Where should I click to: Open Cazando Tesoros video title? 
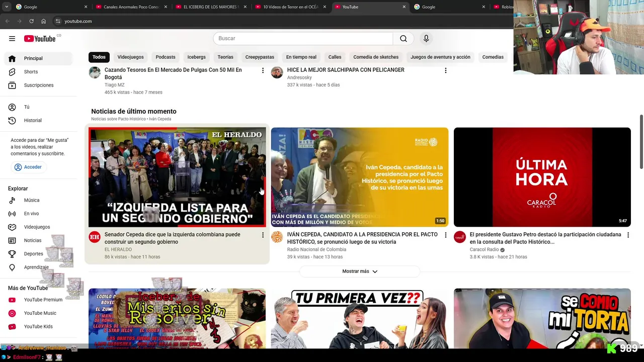[x=173, y=74]
